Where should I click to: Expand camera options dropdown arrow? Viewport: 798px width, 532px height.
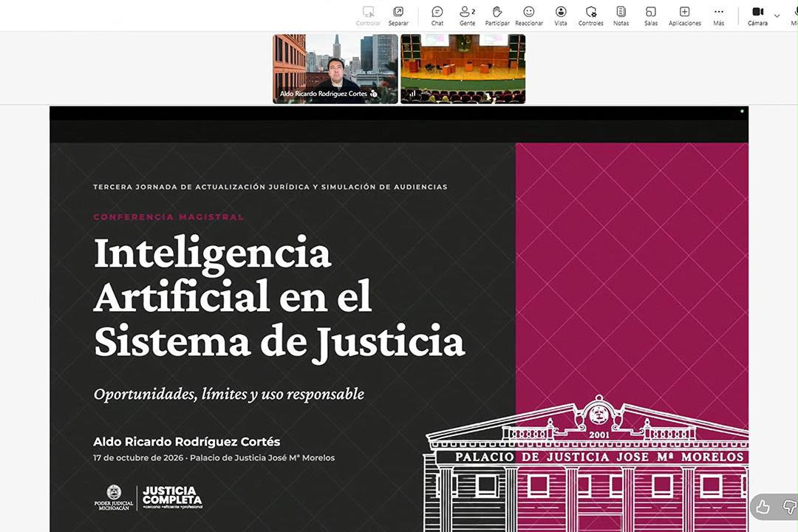point(777,16)
